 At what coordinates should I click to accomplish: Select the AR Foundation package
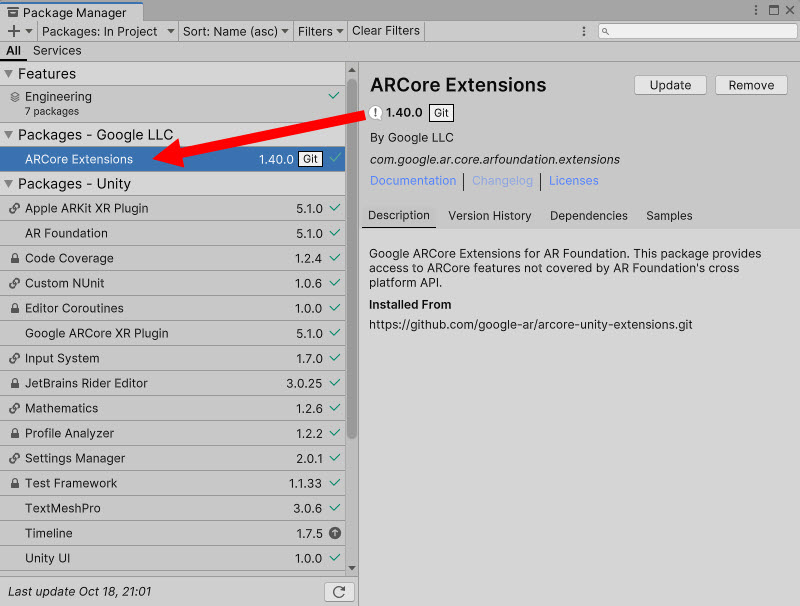[x=172, y=233]
